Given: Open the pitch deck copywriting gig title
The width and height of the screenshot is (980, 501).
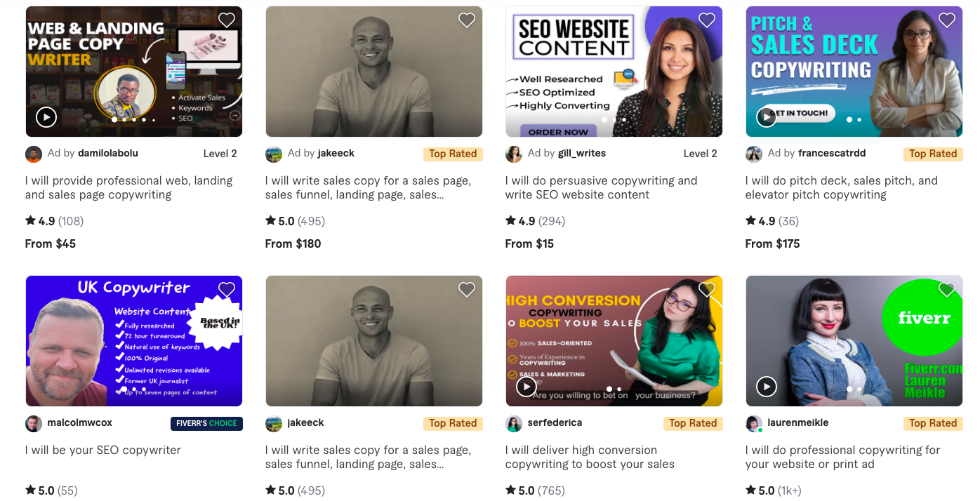Looking at the screenshot, I should click(842, 187).
